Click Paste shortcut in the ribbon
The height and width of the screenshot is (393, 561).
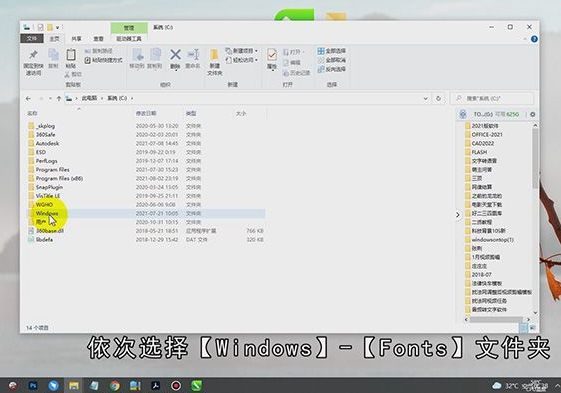(103, 60)
